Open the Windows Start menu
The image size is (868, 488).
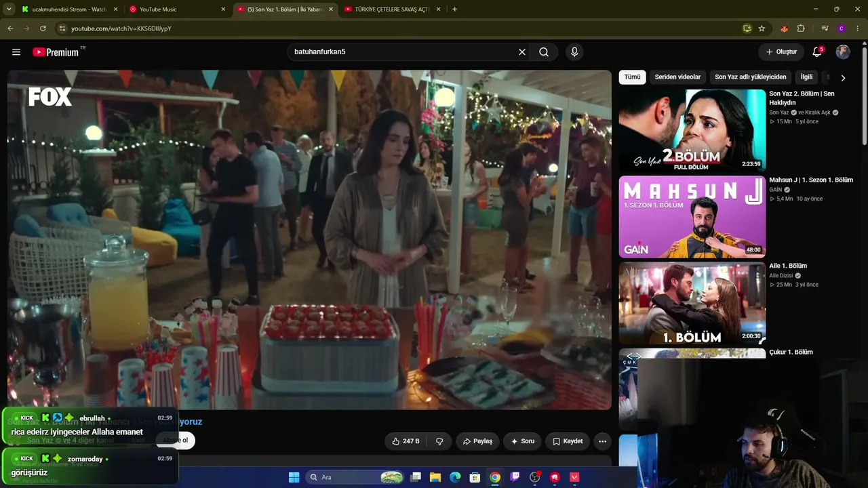pyautogui.click(x=294, y=477)
